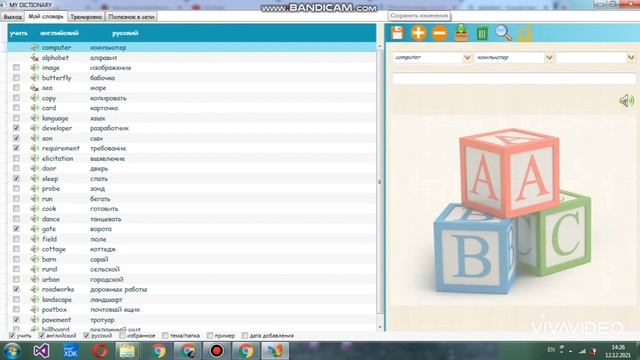Open Visual Studio from the taskbar
Screen dimensions: 640x360
coord(41,351)
